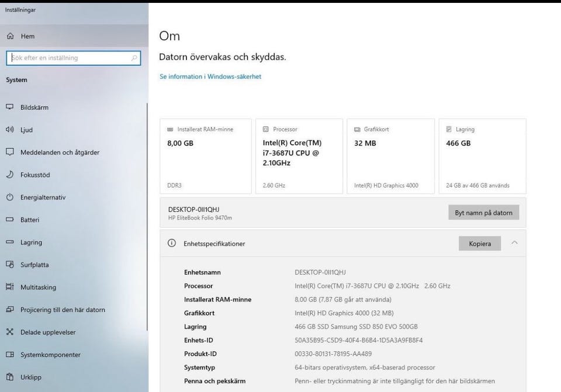Viewport: 561px width, 392px height.
Task: Go to Projicering till den här datorn
Action: click(63, 310)
